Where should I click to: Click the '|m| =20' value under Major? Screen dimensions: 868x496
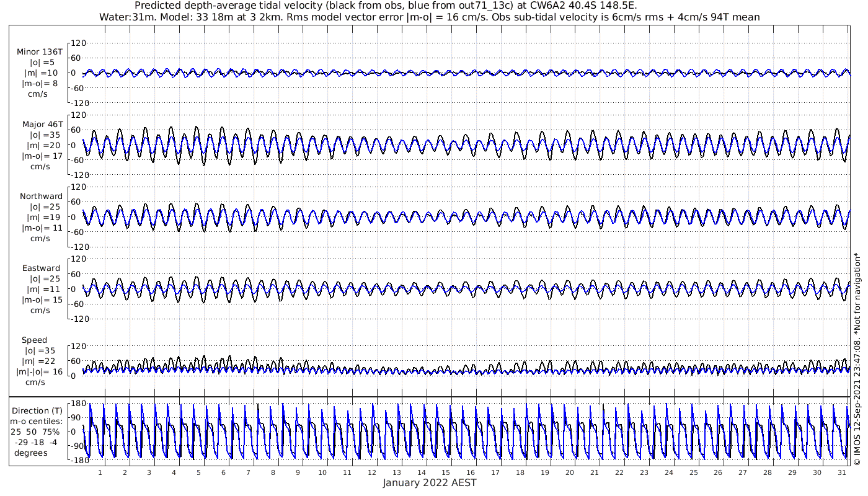(x=42, y=145)
